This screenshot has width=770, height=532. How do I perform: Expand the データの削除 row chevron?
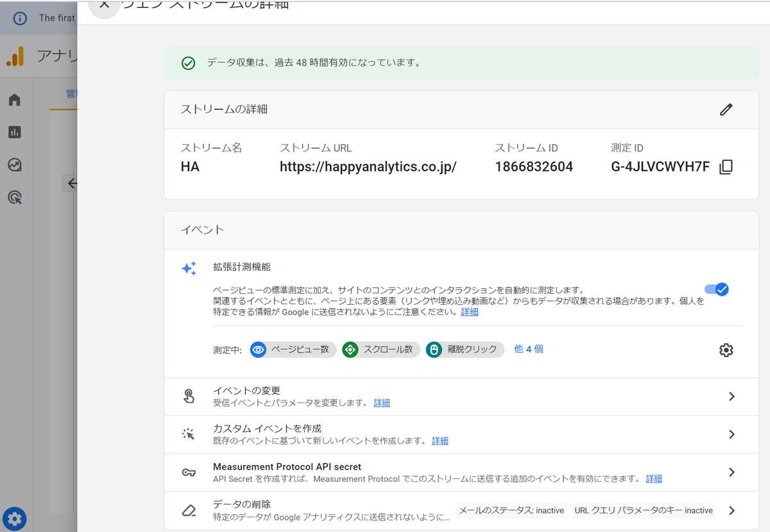click(x=732, y=510)
